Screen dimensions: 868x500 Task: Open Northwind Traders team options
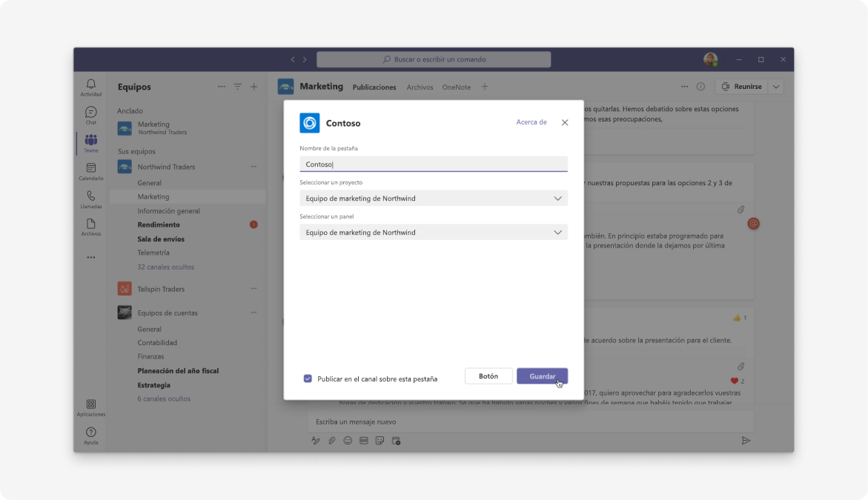254,167
